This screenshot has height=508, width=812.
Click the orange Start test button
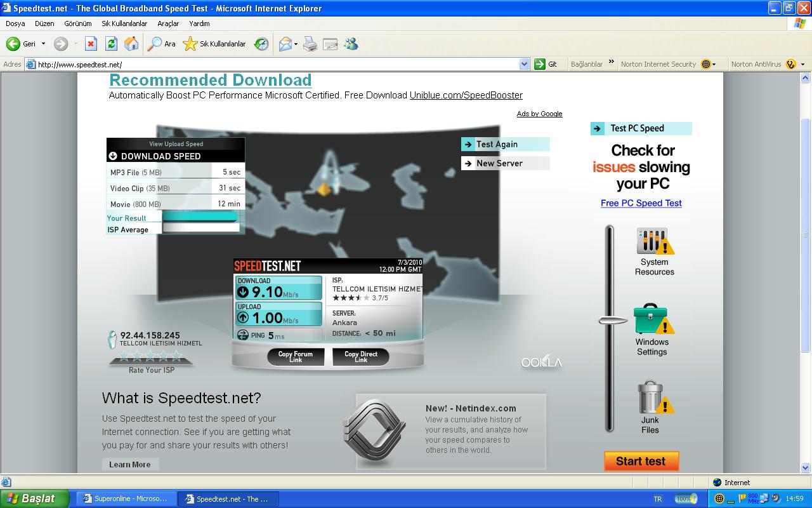pyautogui.click(x=641, y=461)
